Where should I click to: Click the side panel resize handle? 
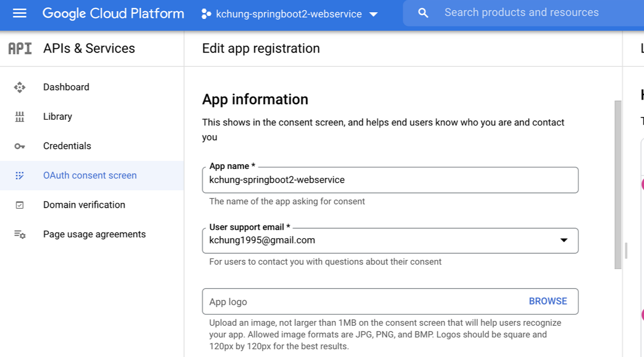626,251
